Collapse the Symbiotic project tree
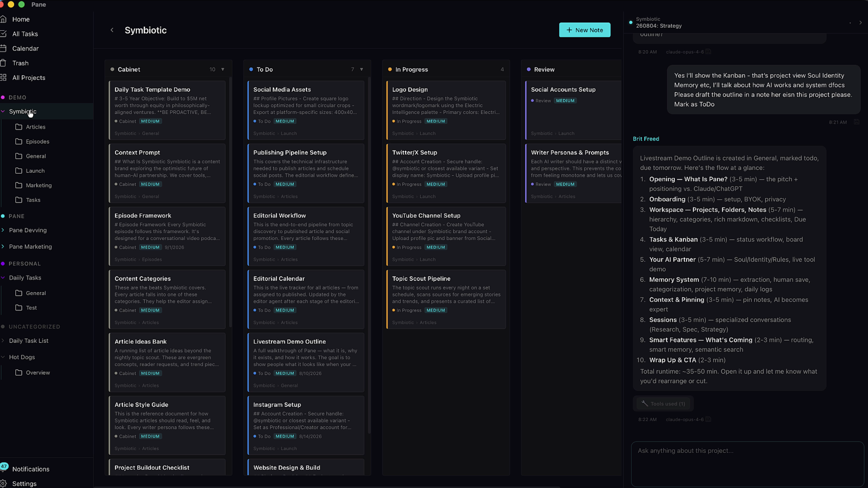 [3, 111]
